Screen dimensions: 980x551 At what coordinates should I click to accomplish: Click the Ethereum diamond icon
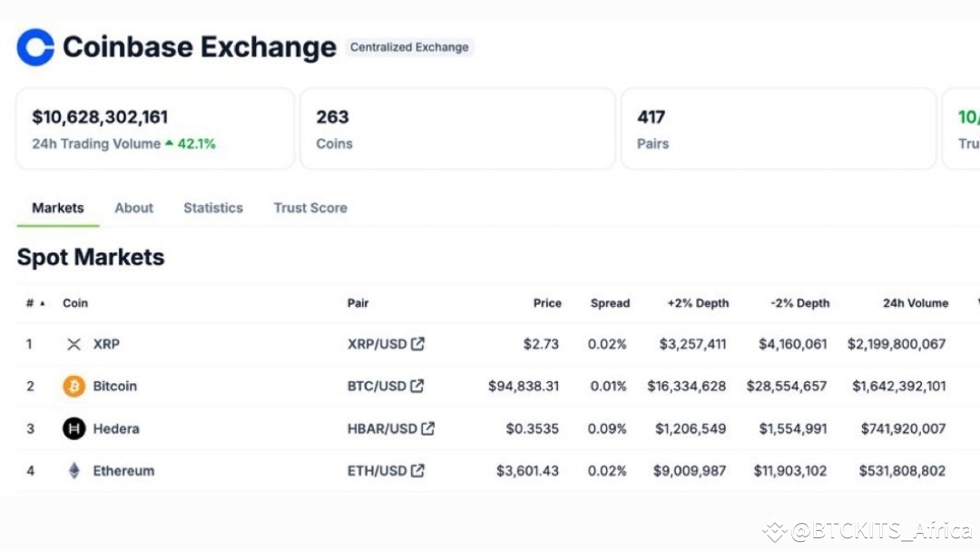tap(73, 470)
